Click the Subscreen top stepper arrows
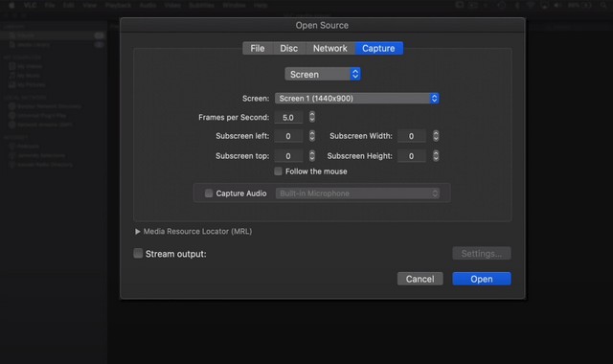This screenshot has width=613, height=364. [x=312, y=155]
